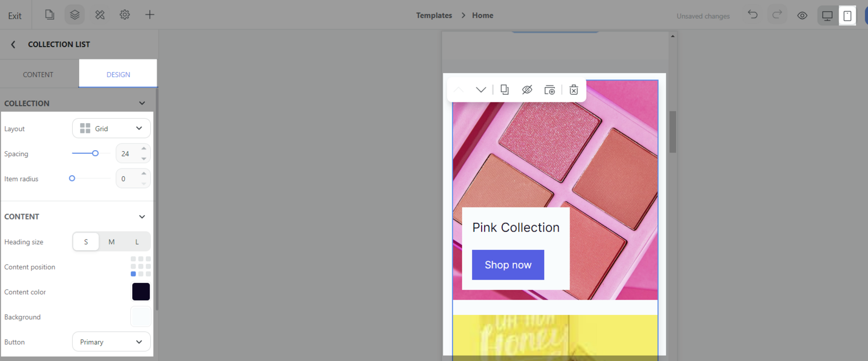Open the Layout Grid dropdown

click(x=111, y=128)
